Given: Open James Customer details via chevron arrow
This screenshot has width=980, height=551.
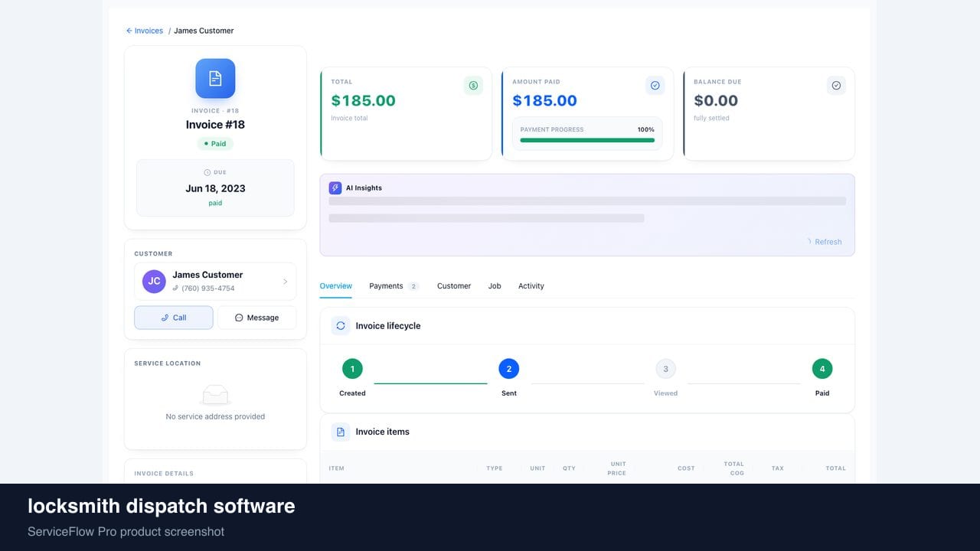Looking at the screenshot, I should (x=285, y=282).
